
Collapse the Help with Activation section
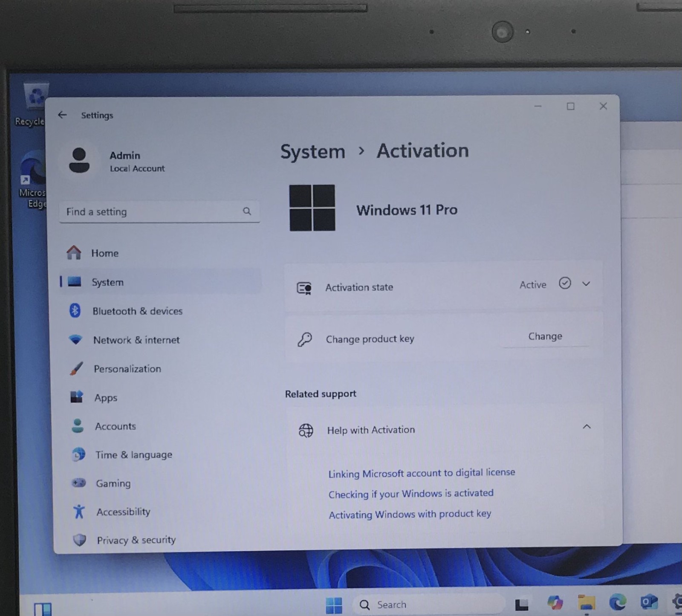click(x=587, y=426)
